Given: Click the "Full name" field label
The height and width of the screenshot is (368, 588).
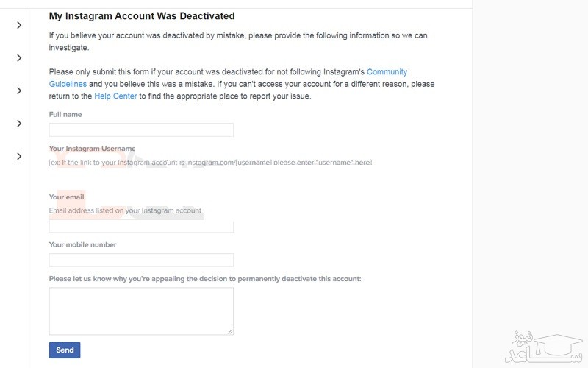Looking at the screenshot, I should coord(65,115).
